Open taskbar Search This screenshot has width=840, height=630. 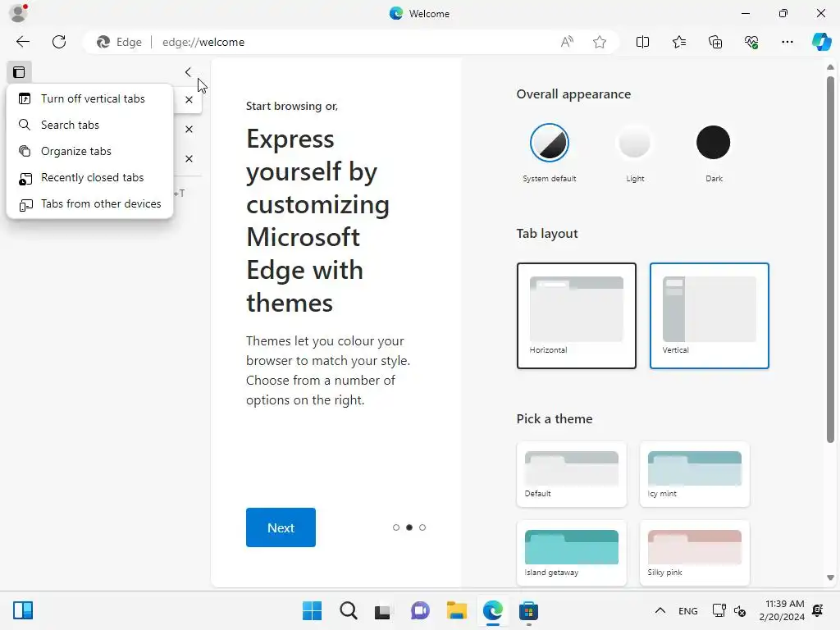(x=348, y=610)
